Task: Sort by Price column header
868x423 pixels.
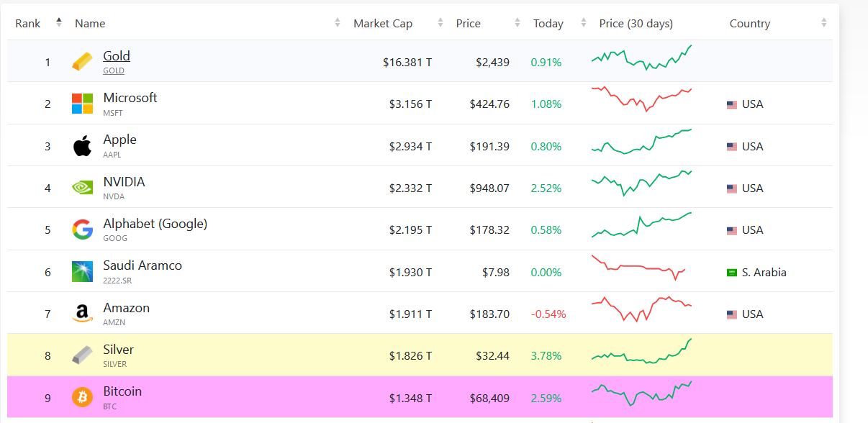Action: point(468,24)
